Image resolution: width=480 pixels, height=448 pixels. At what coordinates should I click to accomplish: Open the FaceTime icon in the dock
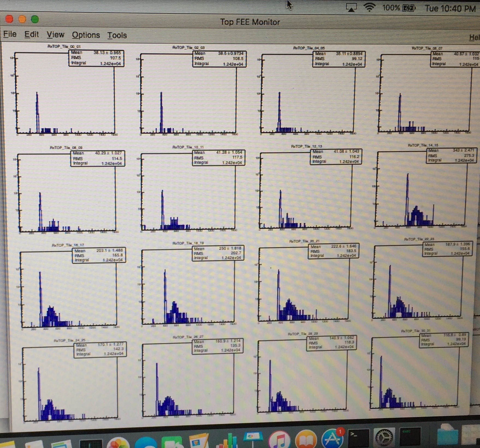[172, 442]
